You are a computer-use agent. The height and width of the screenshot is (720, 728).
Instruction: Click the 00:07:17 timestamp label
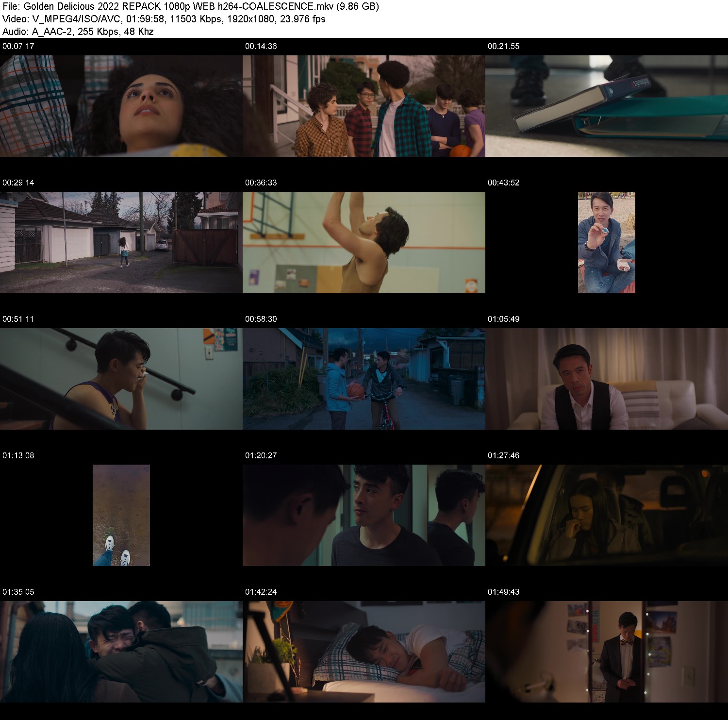click(x=18, y=46)
